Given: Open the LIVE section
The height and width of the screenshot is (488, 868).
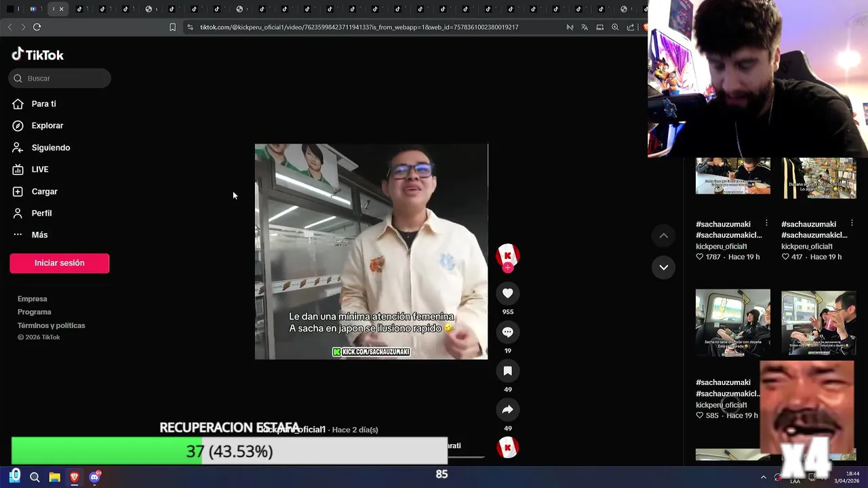Looking at the screenshot, I should [39, 169].
